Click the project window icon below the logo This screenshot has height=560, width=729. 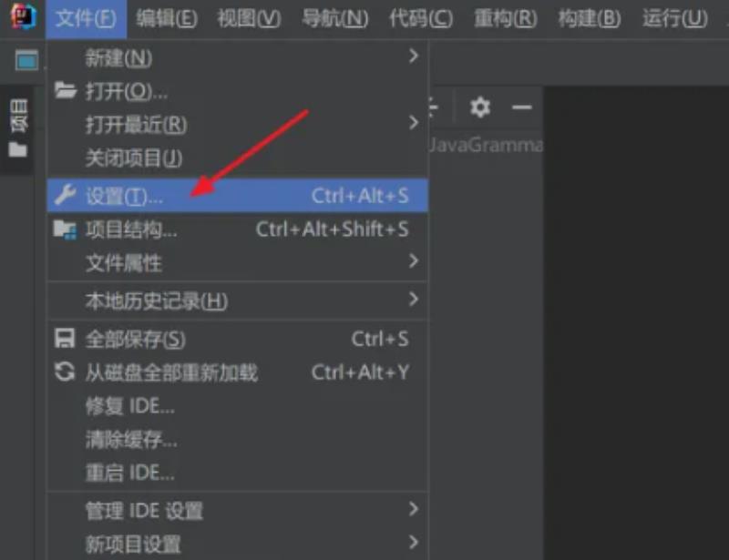(26, 60)
